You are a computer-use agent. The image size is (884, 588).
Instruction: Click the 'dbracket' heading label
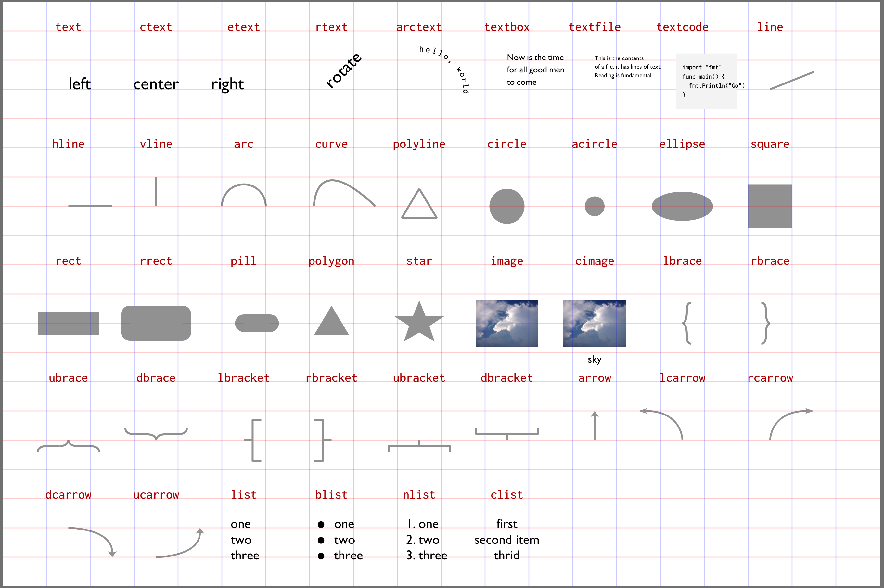point(507,377)
